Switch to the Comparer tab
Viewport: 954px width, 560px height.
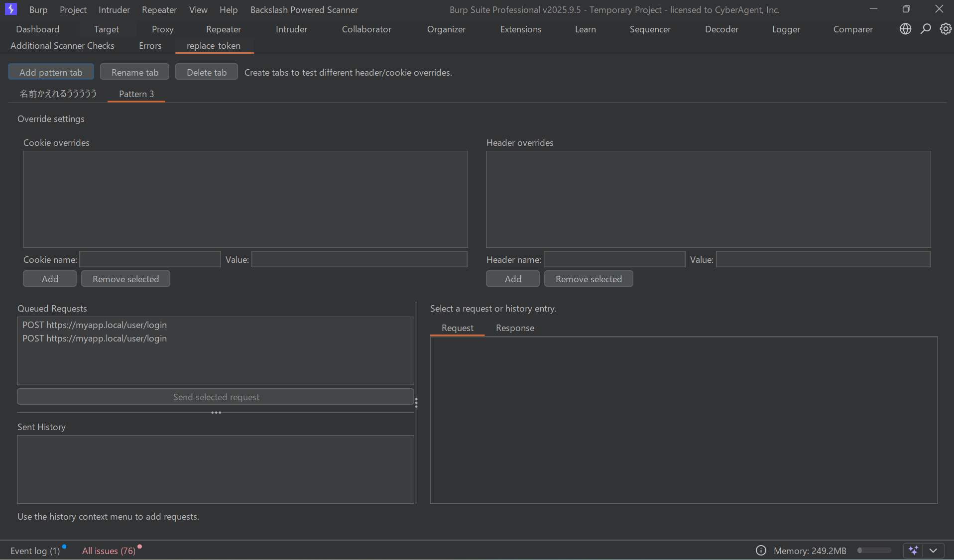(x=853, y=29)
